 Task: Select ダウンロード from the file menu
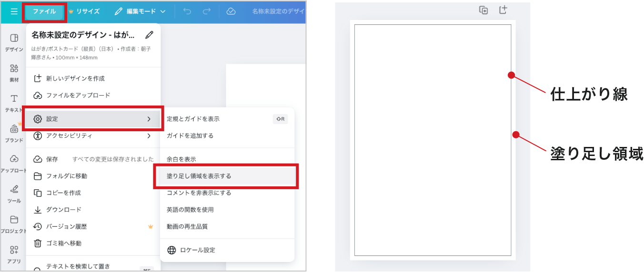[x=63, y=210]
